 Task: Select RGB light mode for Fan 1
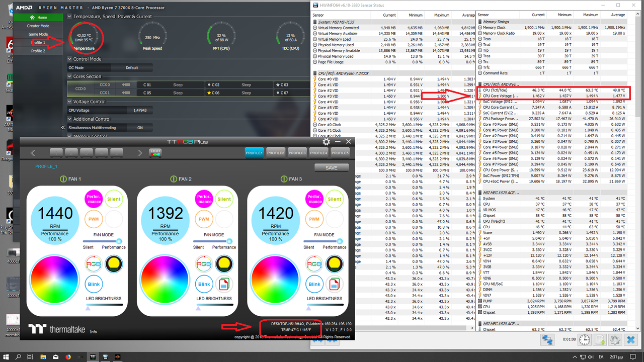click(x=94, y=264)
